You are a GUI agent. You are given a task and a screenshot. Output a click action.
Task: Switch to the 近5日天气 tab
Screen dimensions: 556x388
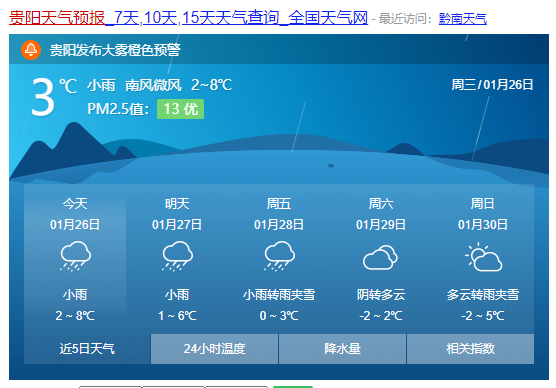87,349
